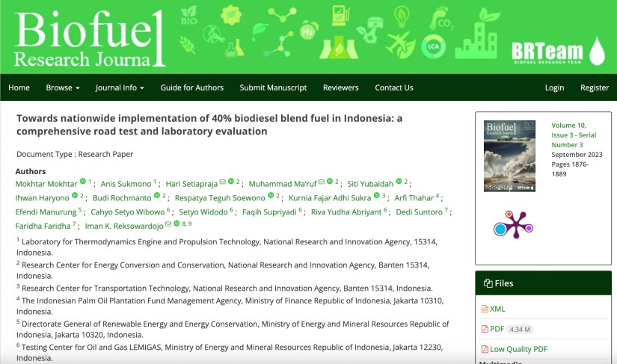Screen dimensions: 617x364
Task: Expand the Browse dropdown menu
Action: coord(63,87)
